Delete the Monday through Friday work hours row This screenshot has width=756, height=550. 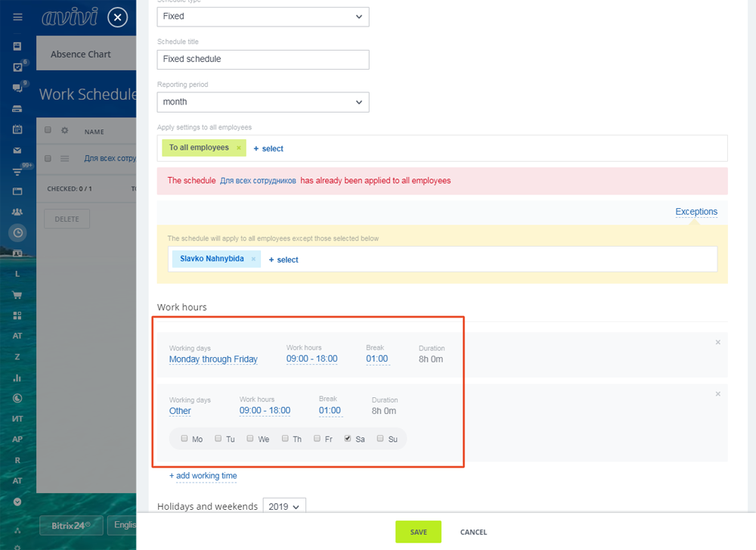tap(718, 343)
